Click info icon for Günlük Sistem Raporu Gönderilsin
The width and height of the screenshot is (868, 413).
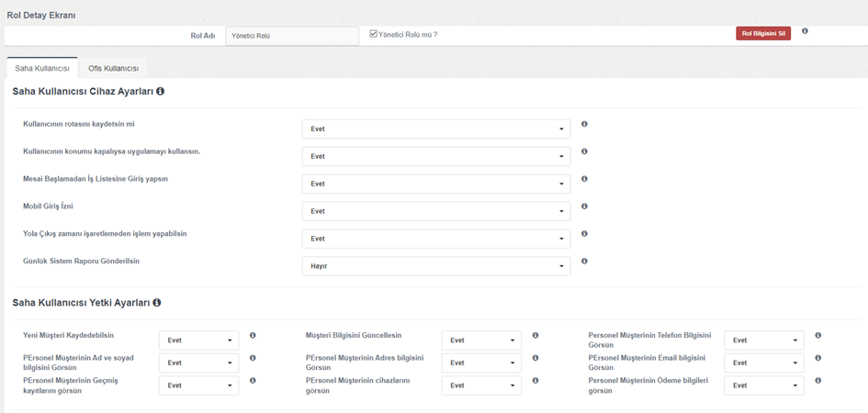pyautogui.click(x=584, y=262)
